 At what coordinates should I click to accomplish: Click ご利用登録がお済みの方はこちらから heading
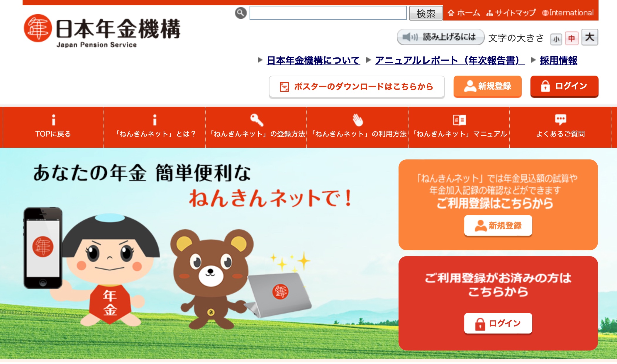point(498,285)
